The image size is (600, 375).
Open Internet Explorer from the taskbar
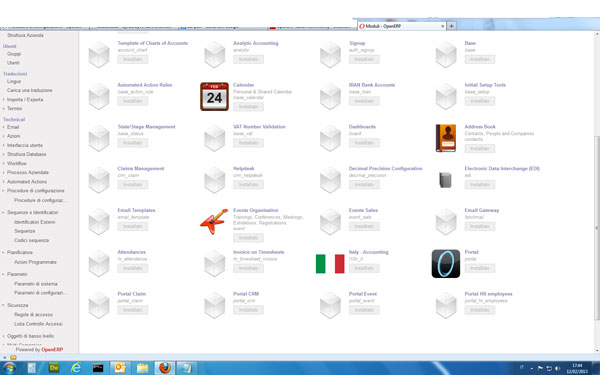76,368
